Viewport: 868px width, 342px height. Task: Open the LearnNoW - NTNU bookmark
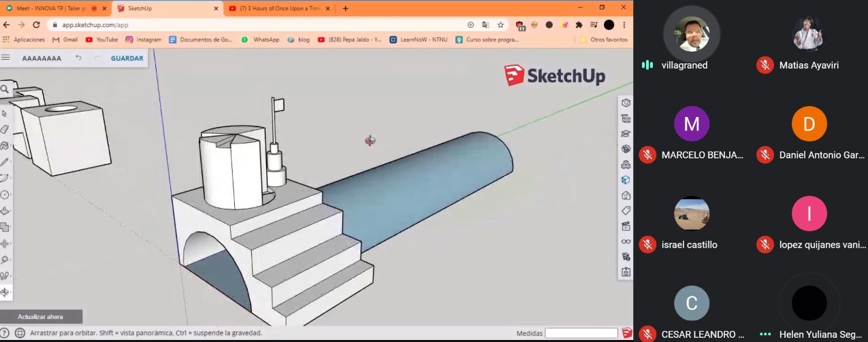click(419, 39)
